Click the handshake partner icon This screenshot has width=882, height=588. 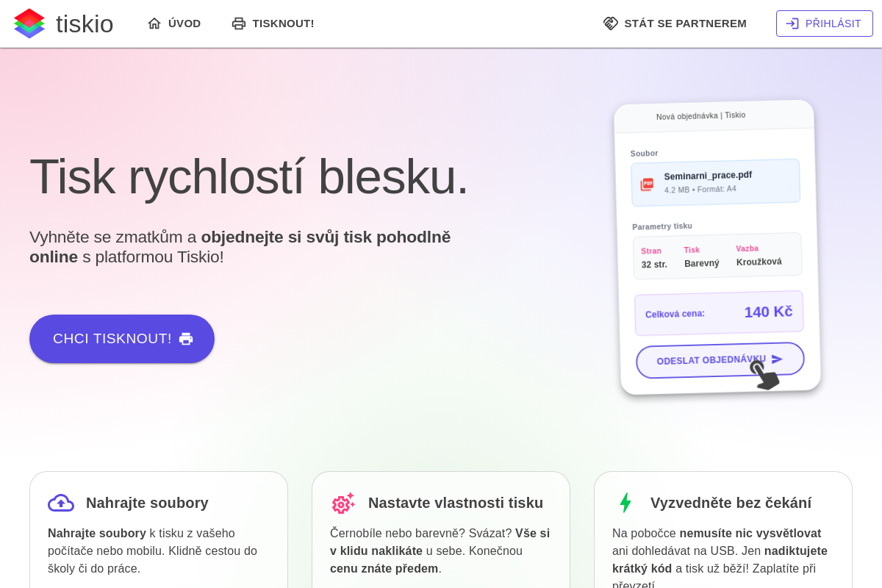pos(611,24)
